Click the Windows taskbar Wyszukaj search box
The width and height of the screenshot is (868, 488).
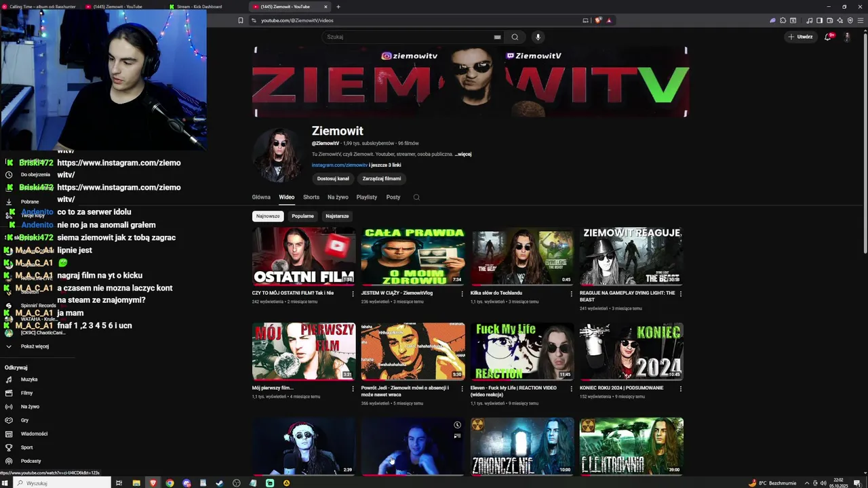pos(62,483)
